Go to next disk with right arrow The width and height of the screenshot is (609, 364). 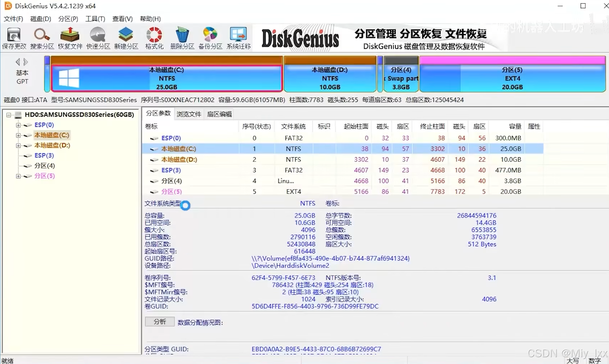click(26, 62)
